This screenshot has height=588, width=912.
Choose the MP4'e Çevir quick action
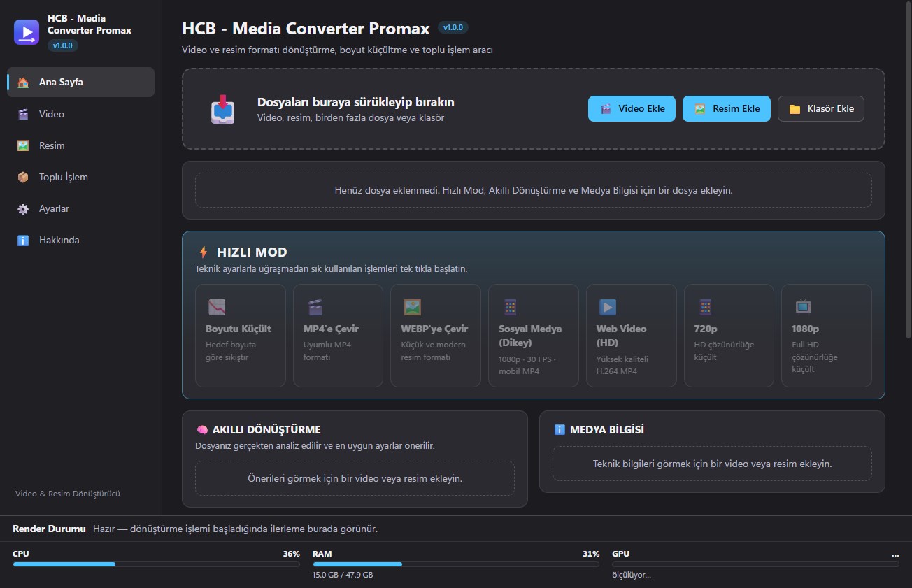(338, 336)
